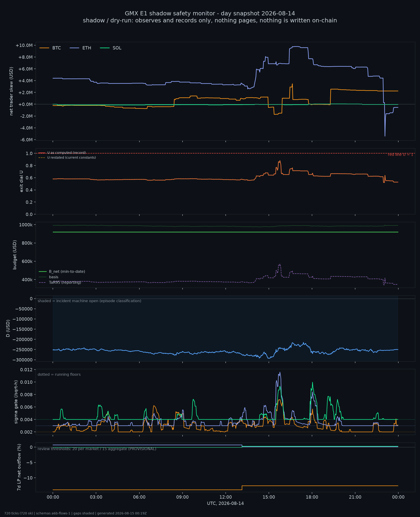
Task: Click the 'red line U = 1' annotation
Action: click(x=400, y=155)
